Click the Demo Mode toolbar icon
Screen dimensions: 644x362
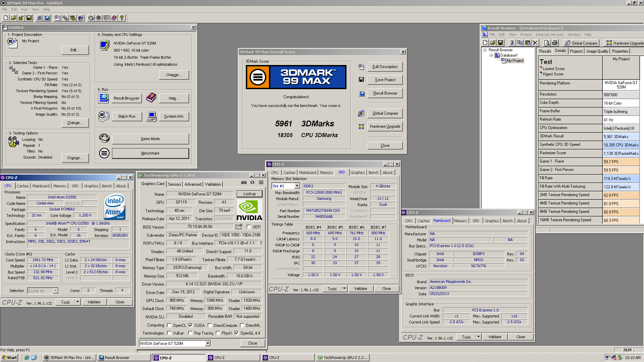(91, 18)
